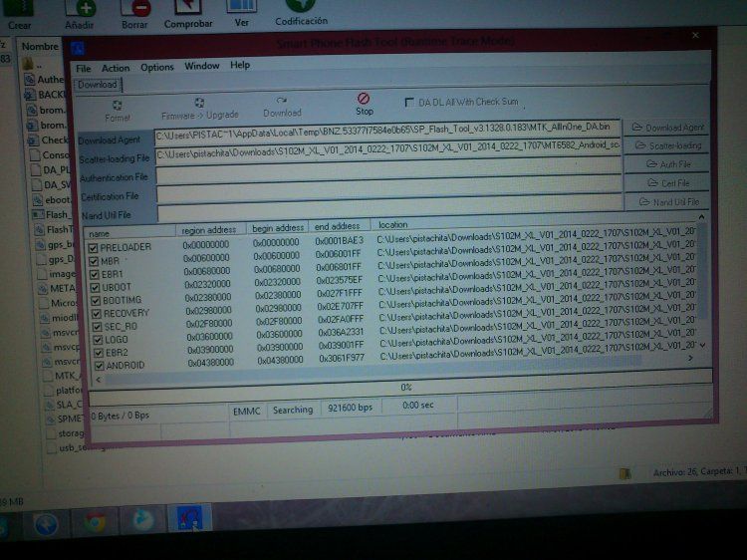
Task: Uncheck the MBR partition
Action: [x=94, y=261]
